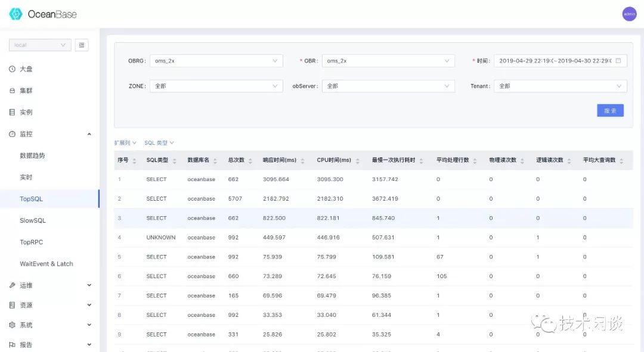Sort by the 平均处理行数 column sorter icon

point(475,161)
